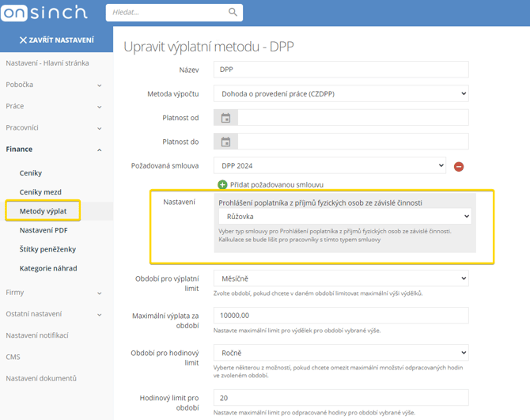The height and width of the screenshot is (420, 530).
Task: Click green plus to add required contract
Action: coord(222,184)
